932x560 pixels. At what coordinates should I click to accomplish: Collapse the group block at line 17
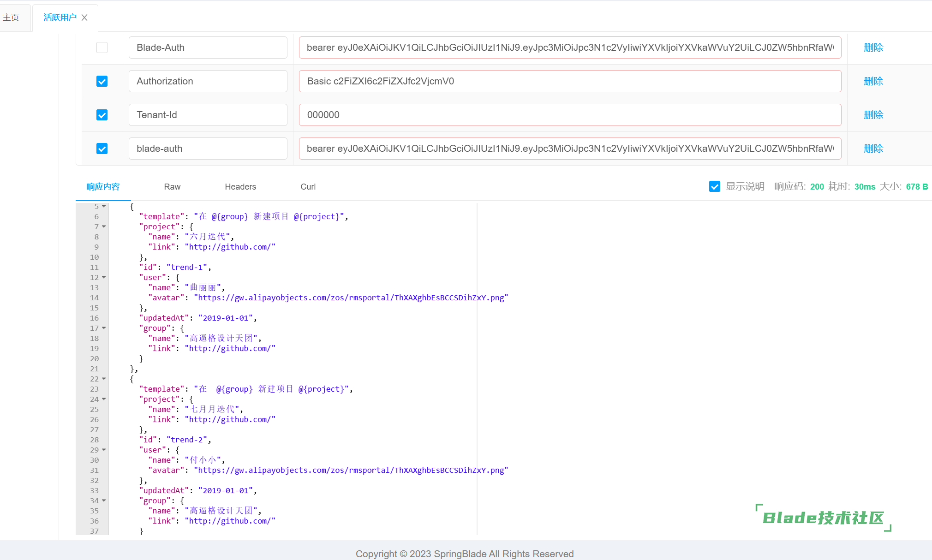(x=104, y=328)
